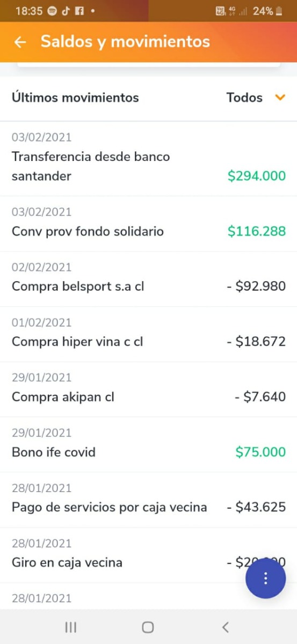Tap the Android back navigation chevron
297x644 pixels.
(x=226, y=627)
